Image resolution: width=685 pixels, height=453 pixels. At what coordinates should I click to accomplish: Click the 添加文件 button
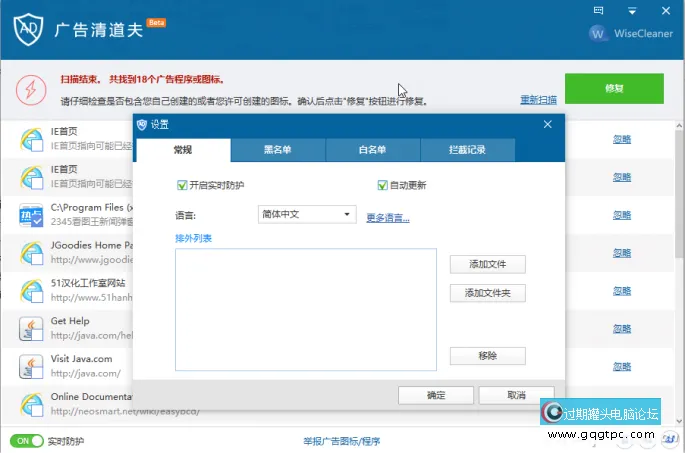488,264
